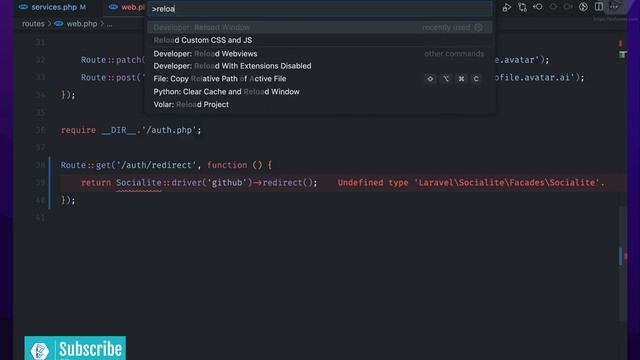The height and width of the screenshot is (360, 640).
Task: Choose 'File: Copy Relative Path of Active File'
Action: coord(320,79)
